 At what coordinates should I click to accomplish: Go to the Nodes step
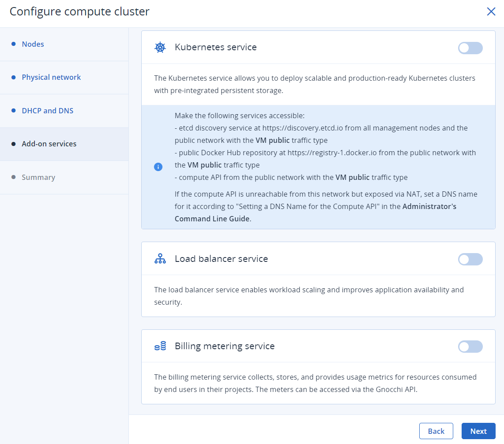[33, 44]
